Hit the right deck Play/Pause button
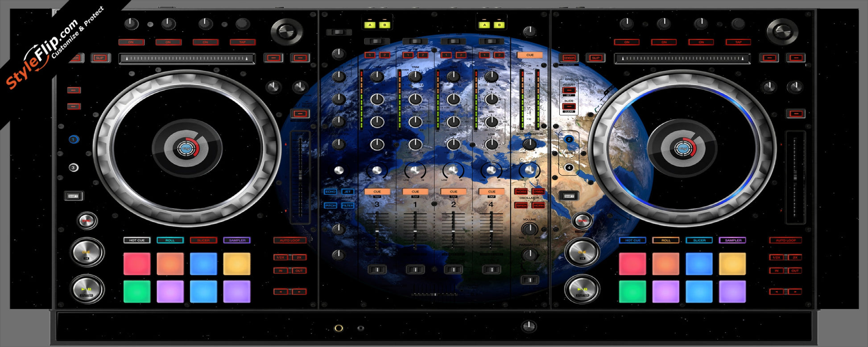Screen dimensions: 868x347 [582, 289]
